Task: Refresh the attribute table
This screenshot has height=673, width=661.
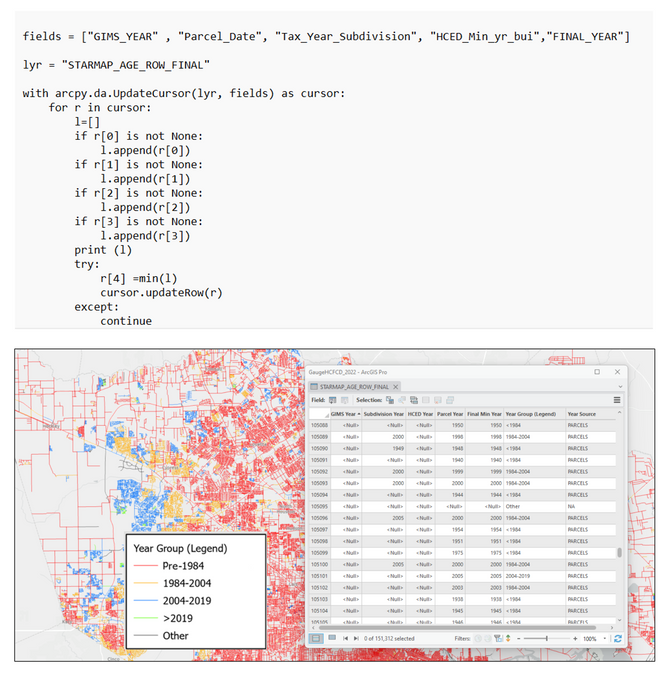Action: coord(617,637)
